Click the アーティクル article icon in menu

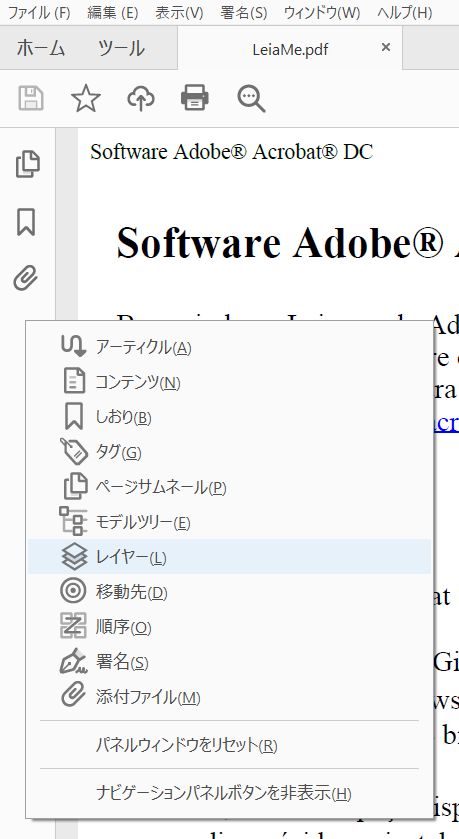click(x=73, y=346)
